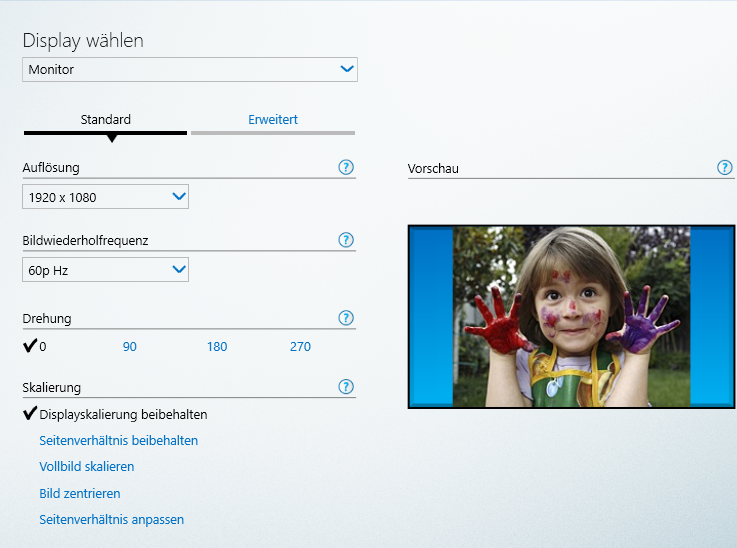The image size is (737, 548).
Task: Set rotation to 180 degrees
Action: (x=217, y=347)
